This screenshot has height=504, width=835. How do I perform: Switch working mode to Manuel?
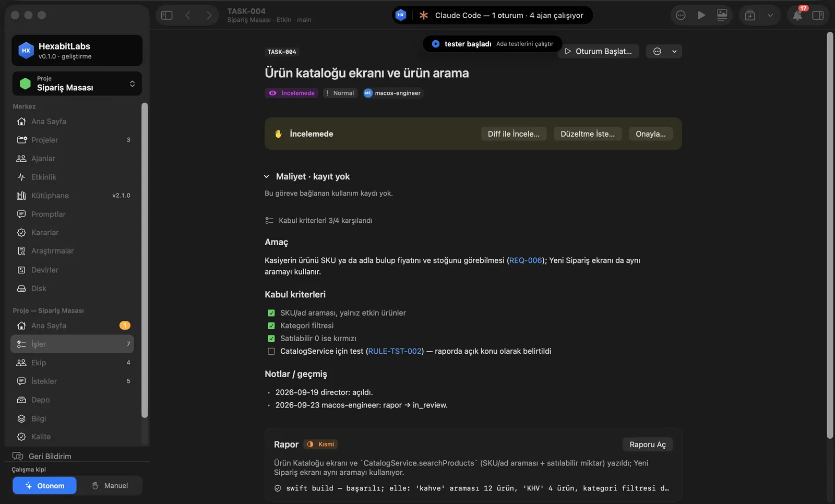tap(110, 486)
